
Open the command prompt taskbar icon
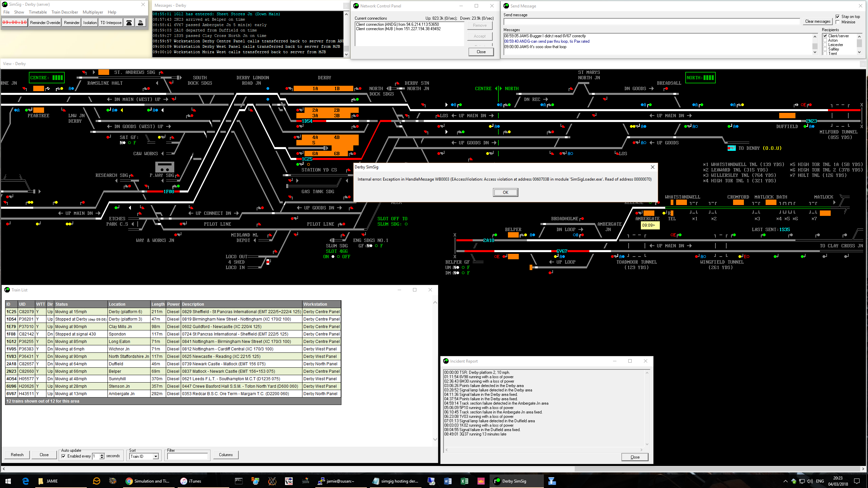tap(239, 481)
